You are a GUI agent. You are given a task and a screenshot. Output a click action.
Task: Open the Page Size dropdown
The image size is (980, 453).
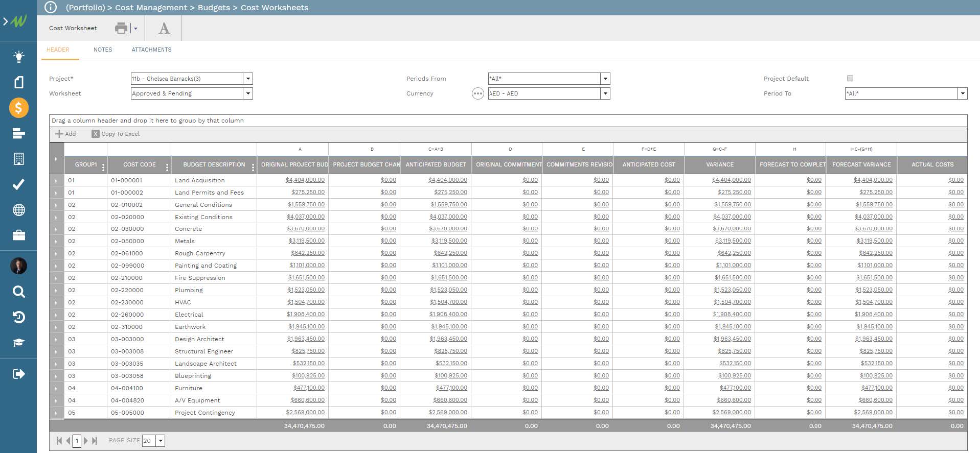[161, 441]
